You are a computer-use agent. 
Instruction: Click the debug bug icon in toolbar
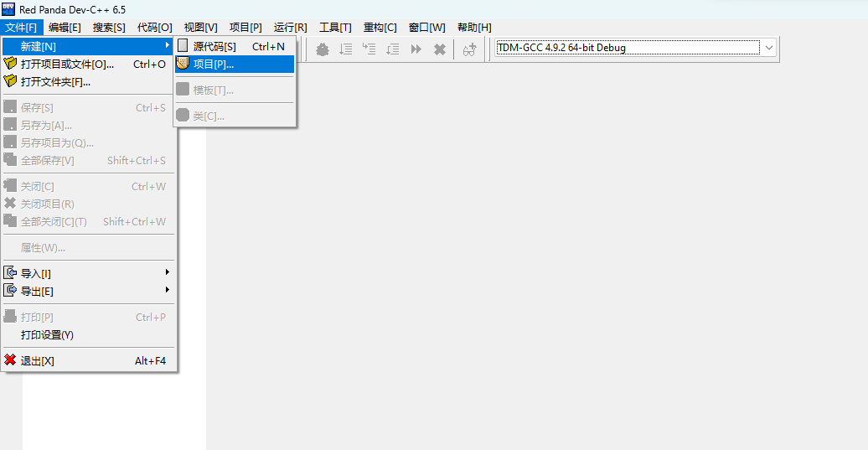coord(323,49)
